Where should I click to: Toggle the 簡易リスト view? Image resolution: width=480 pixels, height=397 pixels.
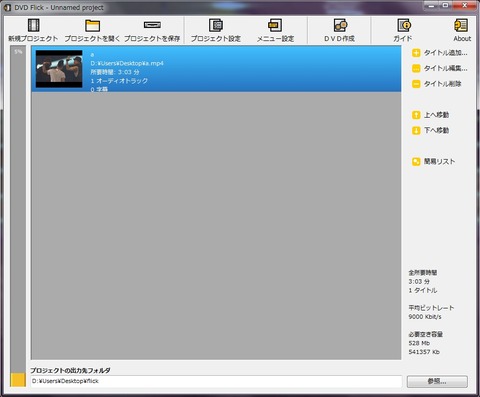pyautogui.click(x=434, y=162)
